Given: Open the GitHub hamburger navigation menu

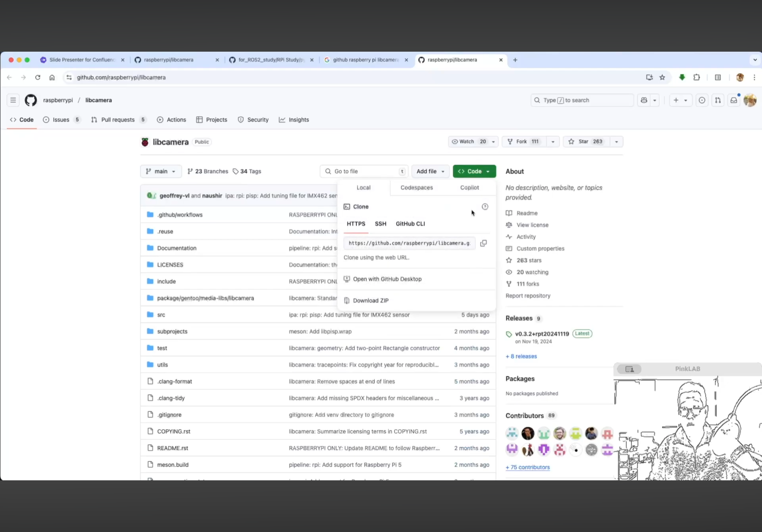Looking at the screenshot, I should coord(13,100).
